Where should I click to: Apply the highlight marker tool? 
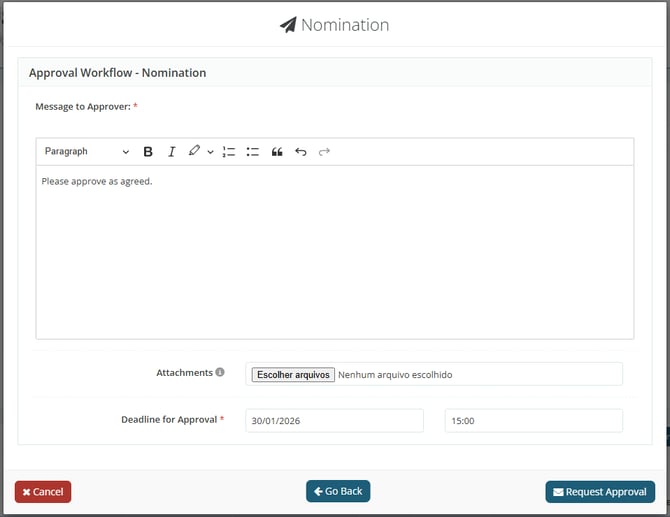tap(194, 152)
